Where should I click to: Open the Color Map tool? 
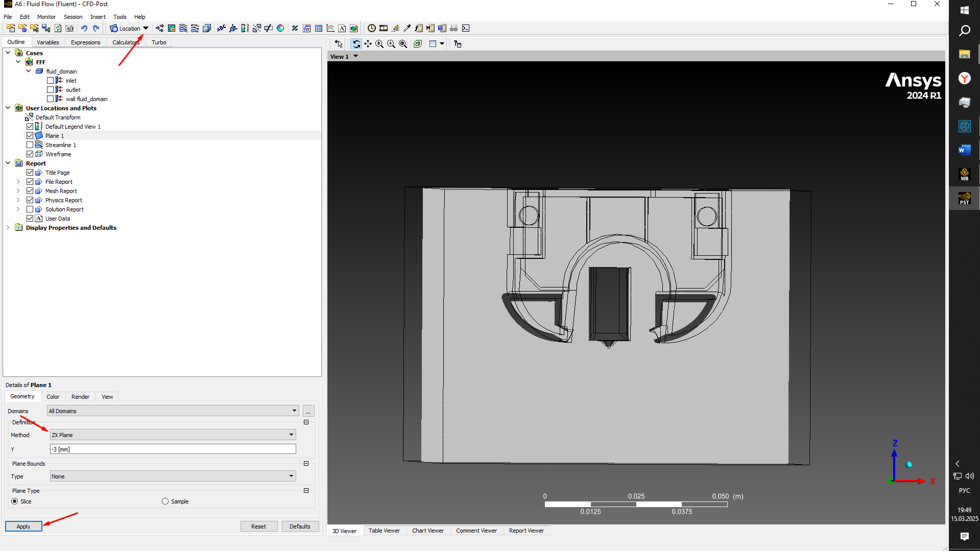(x=280, y=28)
